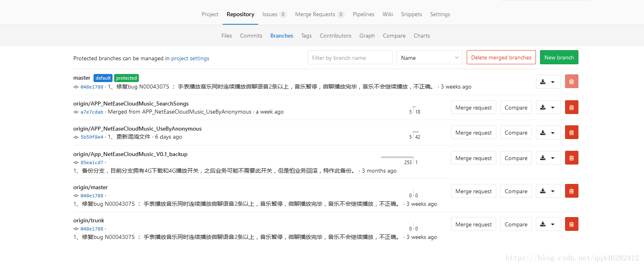
Task: Click the 5/42 divergence graph of UseByAnonymous
Action: (x=414, y=135)
